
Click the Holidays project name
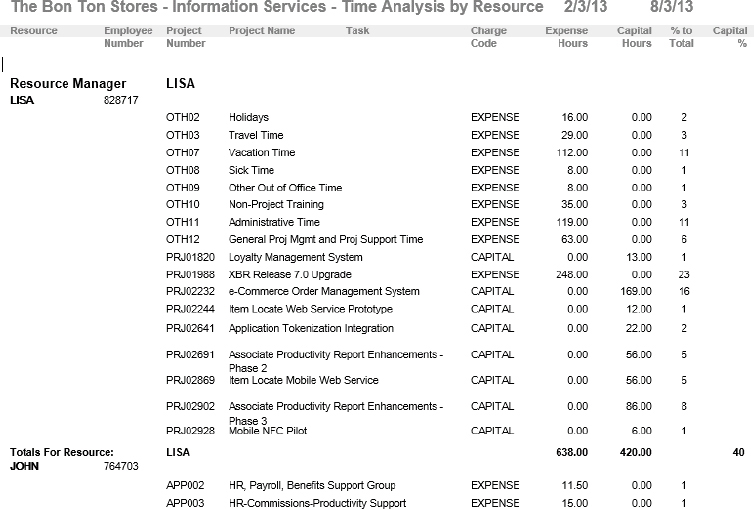click(249, 117)
